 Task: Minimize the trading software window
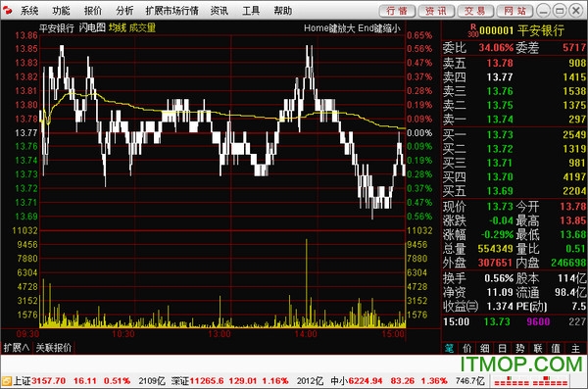pyautogui.click(x=543, y=11)
